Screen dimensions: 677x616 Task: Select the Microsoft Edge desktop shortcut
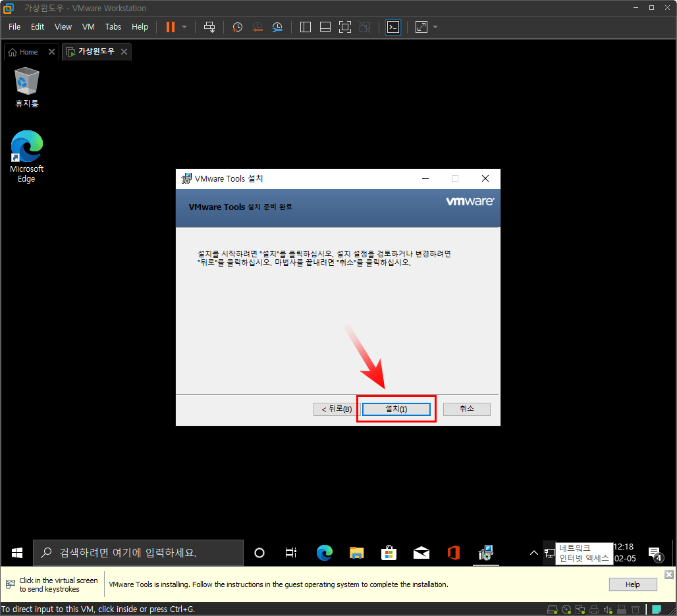coord(27,157)
